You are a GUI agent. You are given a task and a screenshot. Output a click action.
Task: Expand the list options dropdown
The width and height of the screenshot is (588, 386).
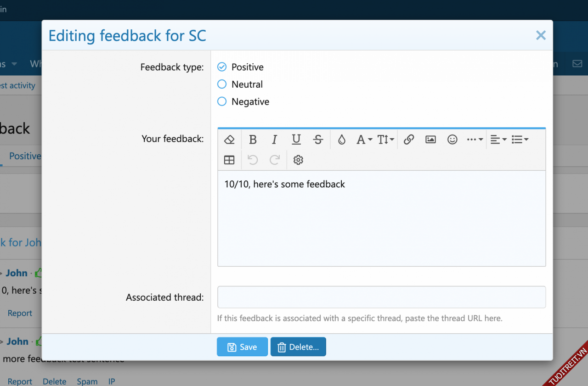click(520, 140)
